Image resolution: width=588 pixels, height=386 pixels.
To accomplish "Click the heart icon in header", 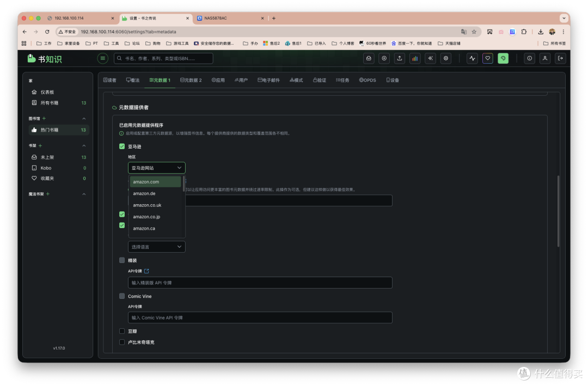I will coord(487,58).
